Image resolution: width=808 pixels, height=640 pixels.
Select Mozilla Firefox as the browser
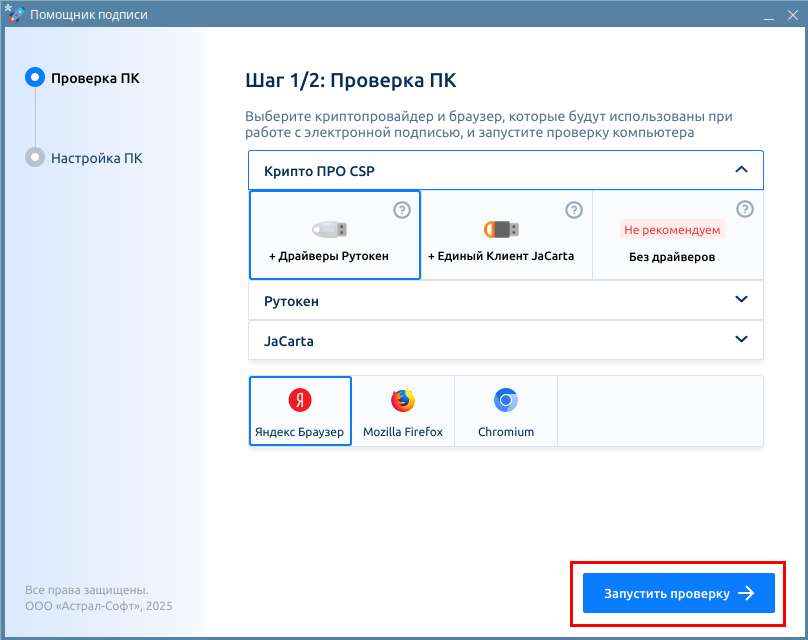403,411
